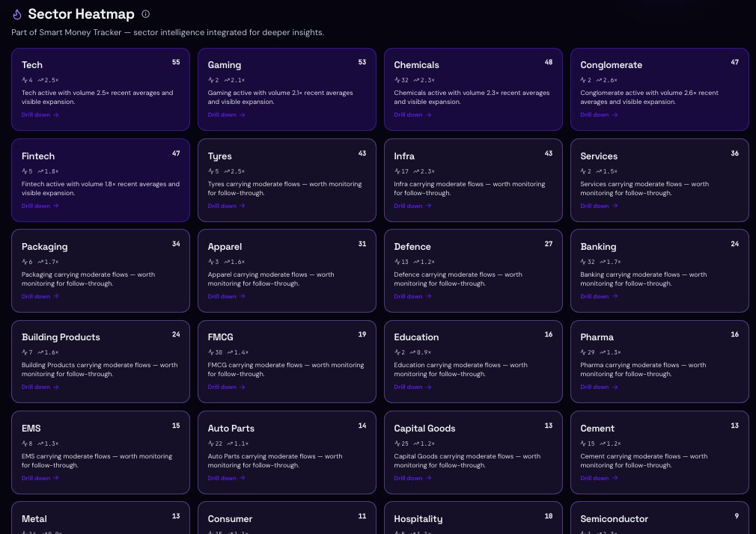Click the trend icon on Apparel card
This screenshot has height=534, width=756.
tap(227, 262)
